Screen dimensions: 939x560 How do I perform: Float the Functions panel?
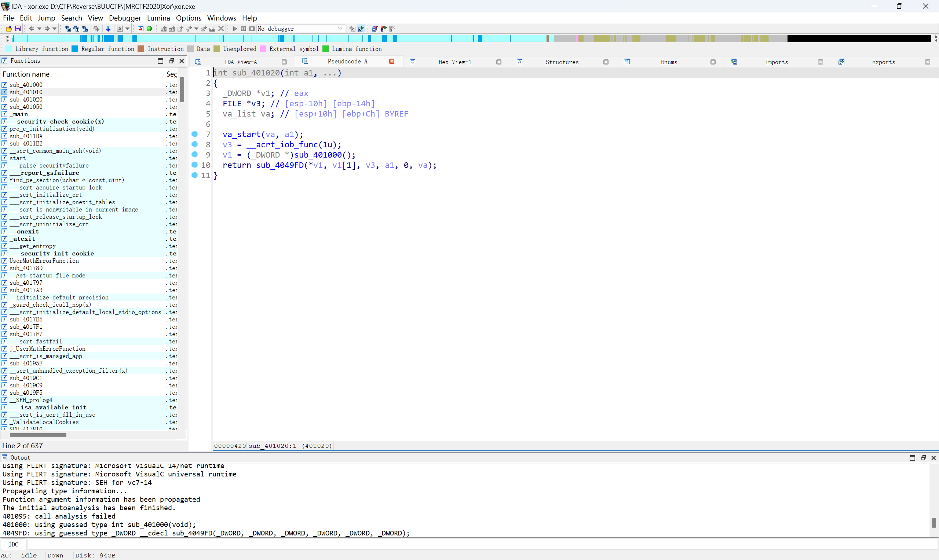click(171, 61)
